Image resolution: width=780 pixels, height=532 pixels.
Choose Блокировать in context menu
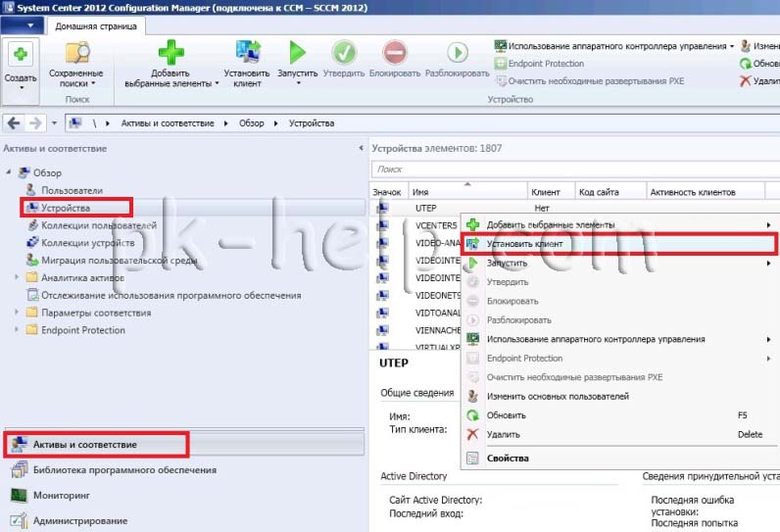coord(618,301)
